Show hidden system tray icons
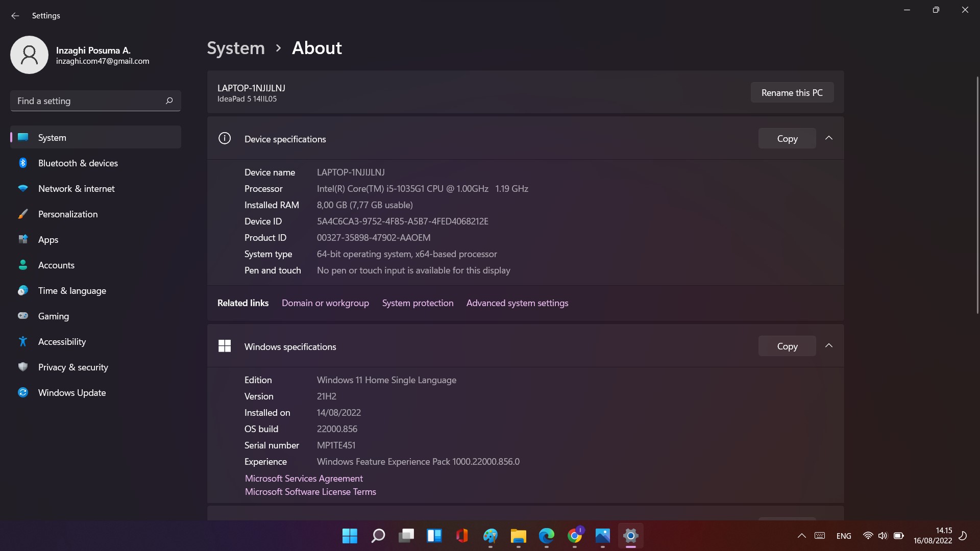This screenshot has width=980, height=551. [801, 536]
